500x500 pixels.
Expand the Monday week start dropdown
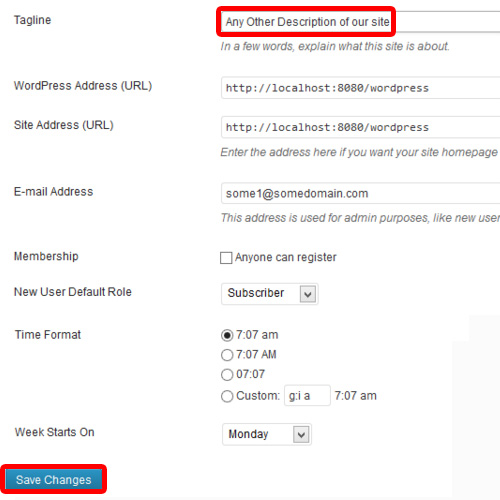pyautogui.click(x=267, y=434)
